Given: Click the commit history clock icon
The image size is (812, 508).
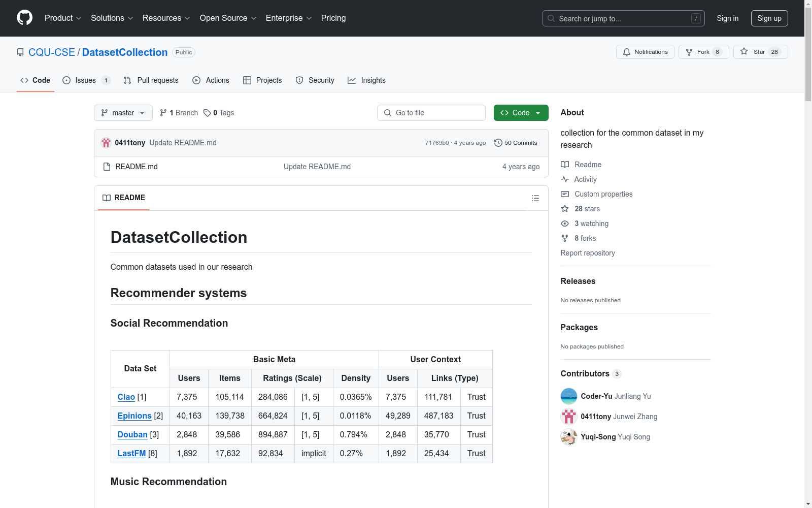Looking at the screenshot, I should click(x=498, y=143).
